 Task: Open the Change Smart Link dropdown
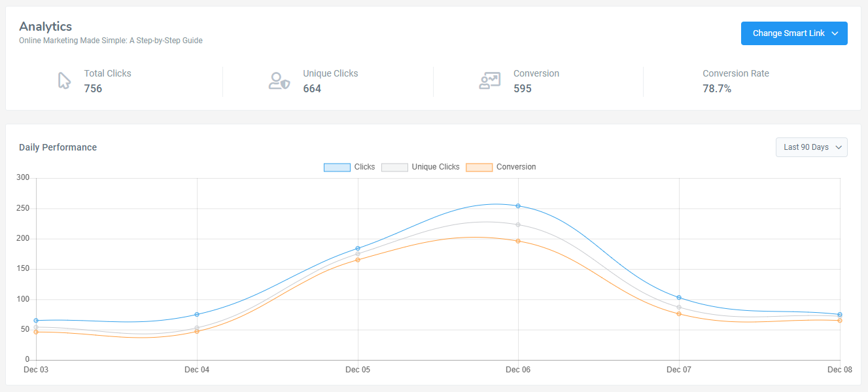pos(794,33)
